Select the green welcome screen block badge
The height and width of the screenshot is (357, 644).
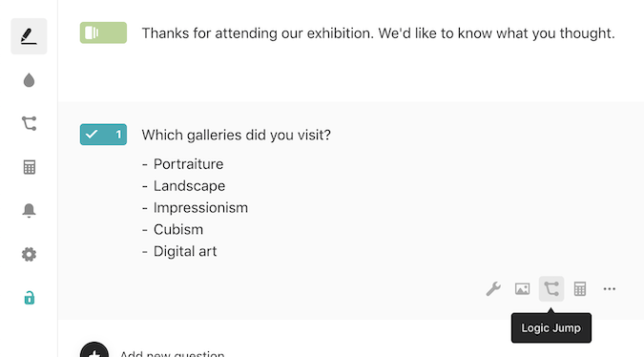pyautogui.click(x=103, y=32)
